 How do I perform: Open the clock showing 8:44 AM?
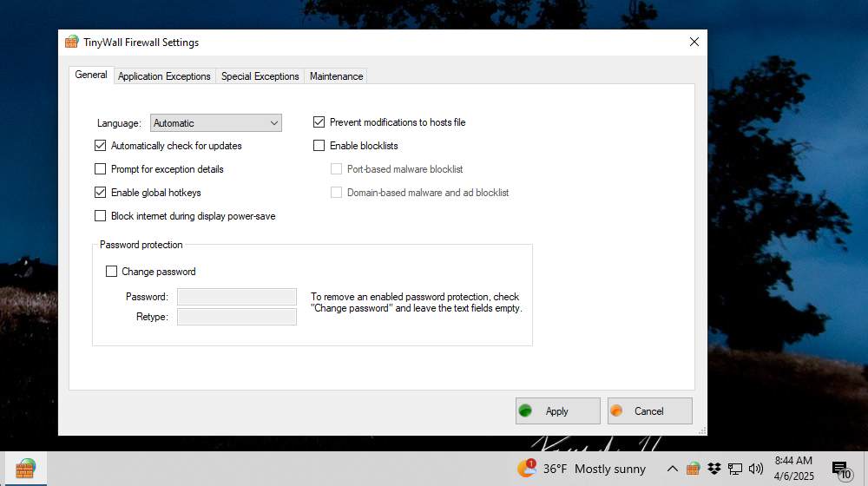click(x=794, y=469)
